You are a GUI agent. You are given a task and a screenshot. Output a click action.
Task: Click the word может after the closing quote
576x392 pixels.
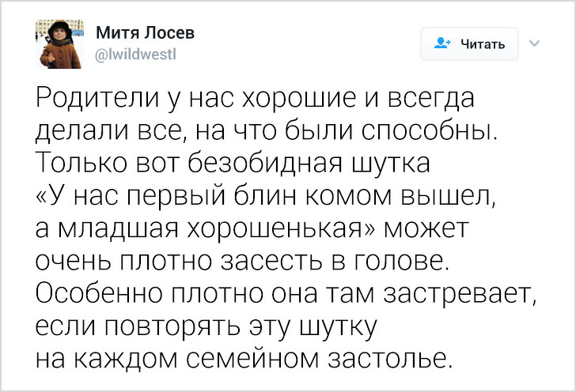426,229
